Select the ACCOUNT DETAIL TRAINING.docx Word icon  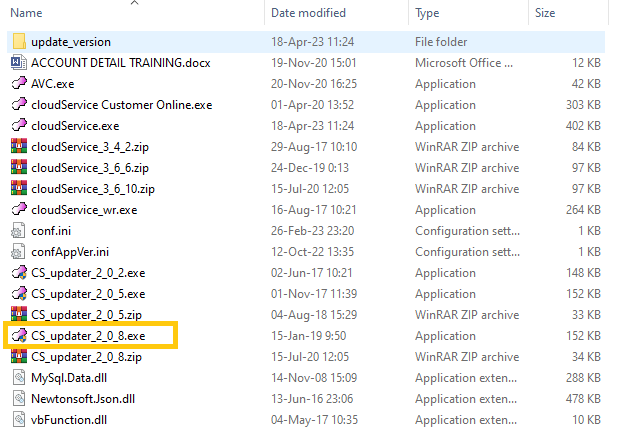tap(18, 63)
